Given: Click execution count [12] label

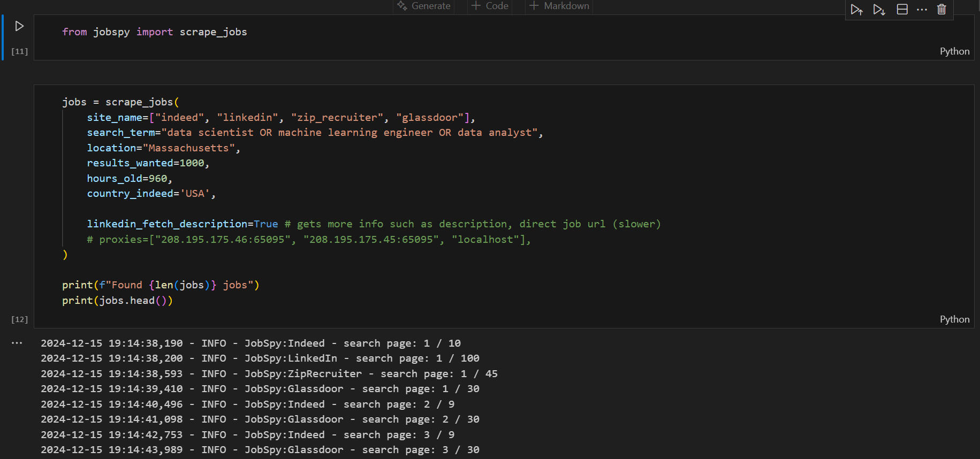Looking at the screenshot, I should pos(19,319).
